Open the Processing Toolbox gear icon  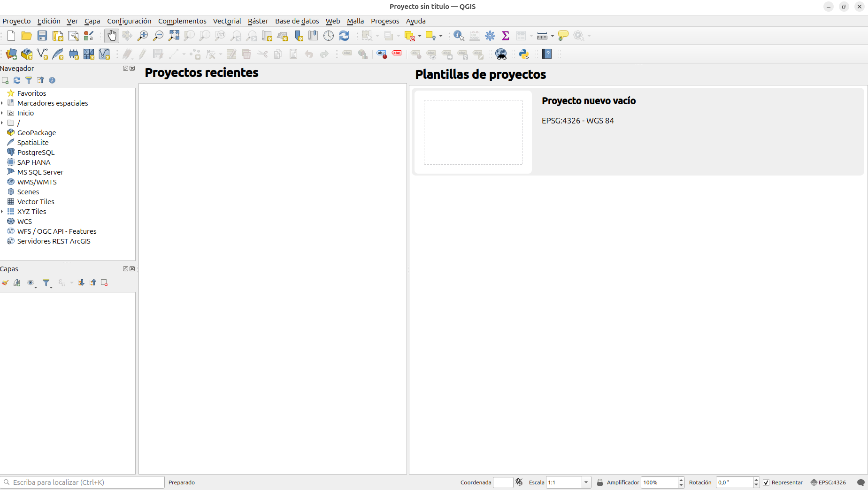tap(490, 36)
